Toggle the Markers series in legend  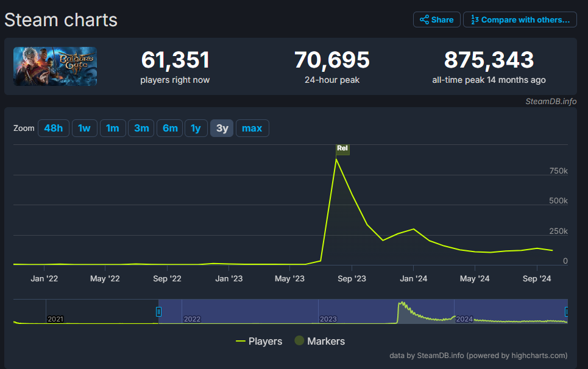pos(319,341)
